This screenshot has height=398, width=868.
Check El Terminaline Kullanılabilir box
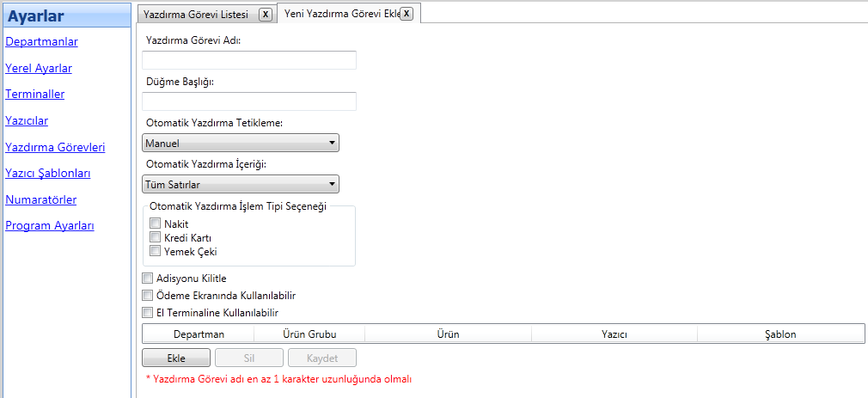[147, 313]
